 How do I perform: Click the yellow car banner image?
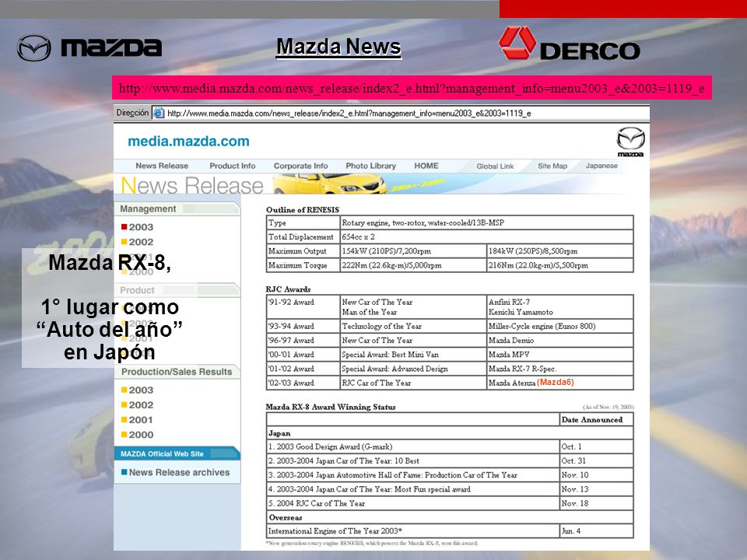click(330, 184)
